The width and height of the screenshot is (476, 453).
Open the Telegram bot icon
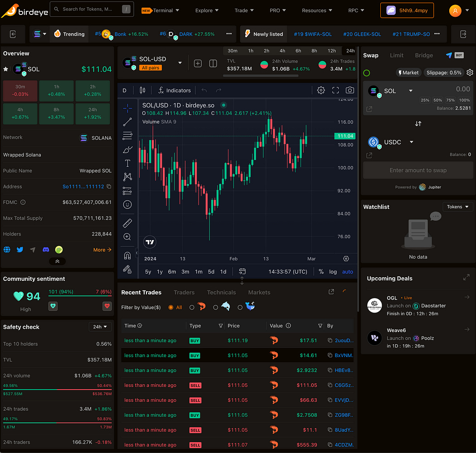pyautogui.click(x=449, y=55)
